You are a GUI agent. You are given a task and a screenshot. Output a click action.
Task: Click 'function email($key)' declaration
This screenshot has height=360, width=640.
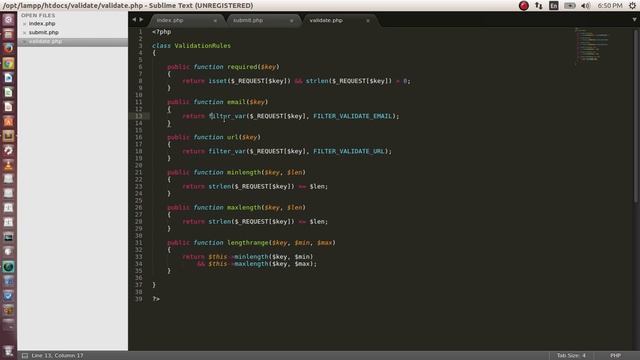[231, 102]
